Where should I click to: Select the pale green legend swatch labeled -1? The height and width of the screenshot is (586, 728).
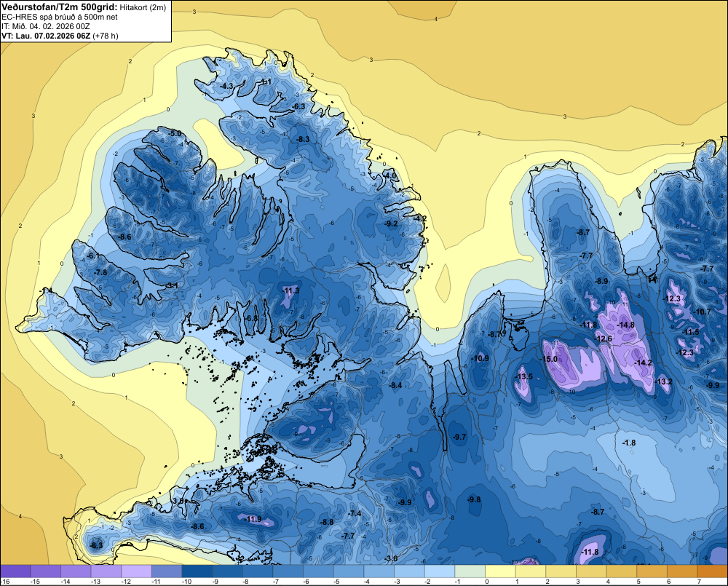click(x=470, y=571)
